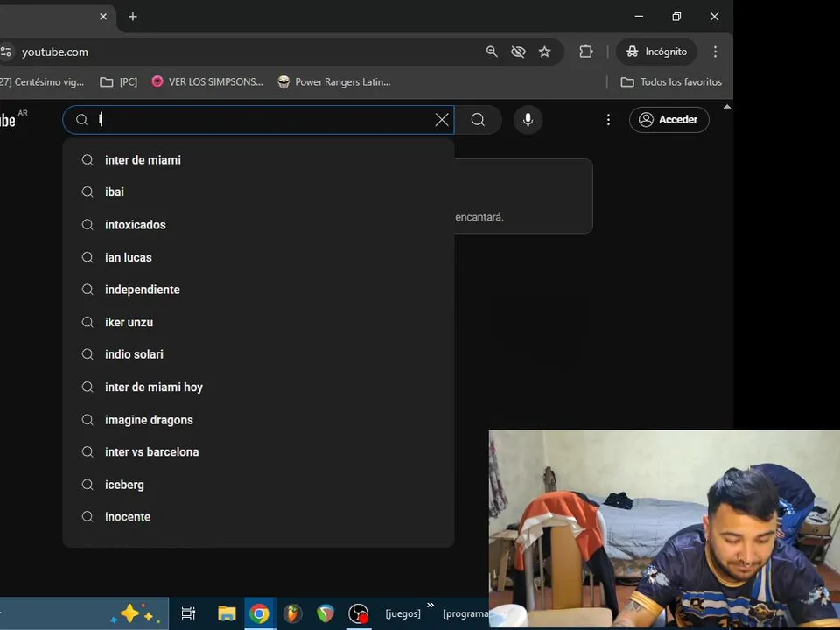Open the [PC] bookmarks folder

pyautogui.click(x=119, y=82)
